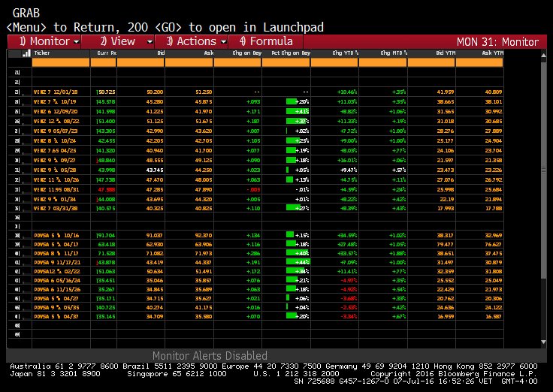
Task: Click the orange filter field under Curr Px
Action: (x=104, y=63)
